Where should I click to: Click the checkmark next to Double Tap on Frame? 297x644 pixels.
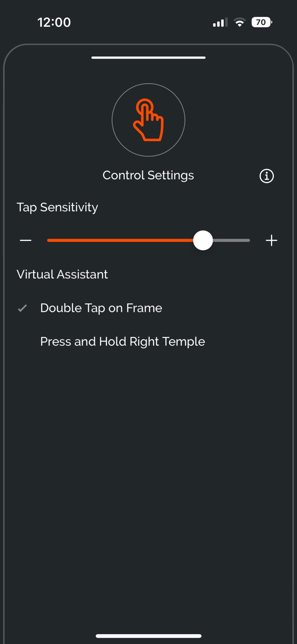[22, 308]
